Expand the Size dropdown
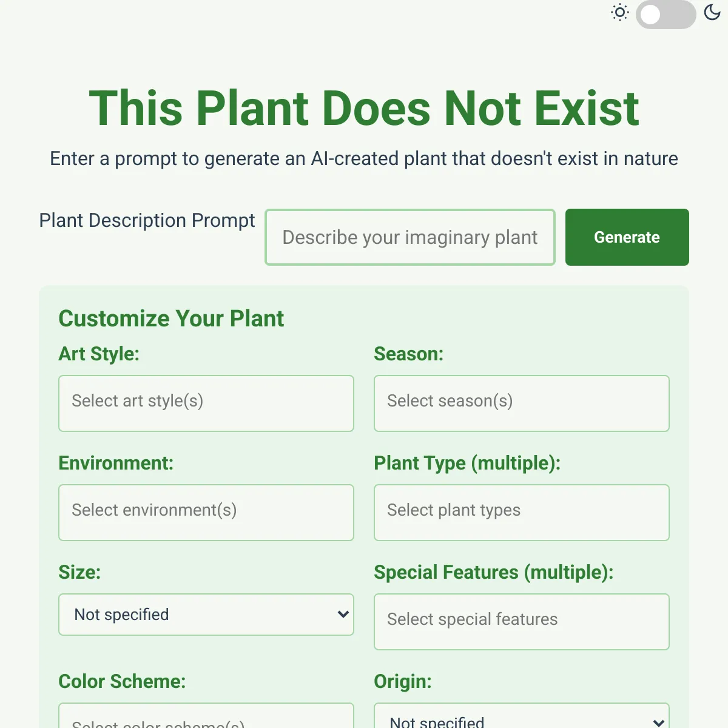Screen dimensions: 728x728 [x=206, y=615]
